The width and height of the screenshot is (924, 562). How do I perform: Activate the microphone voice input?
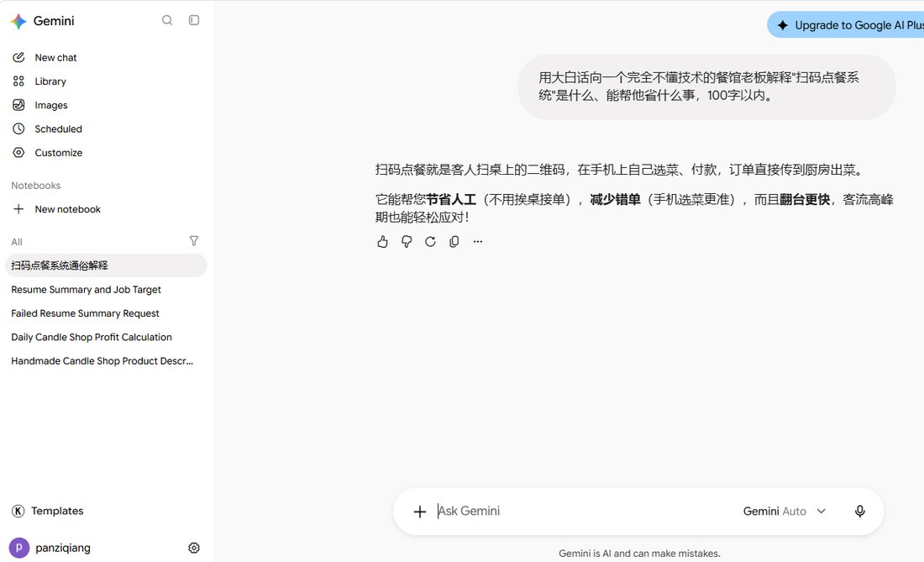(x=860, y=512)
